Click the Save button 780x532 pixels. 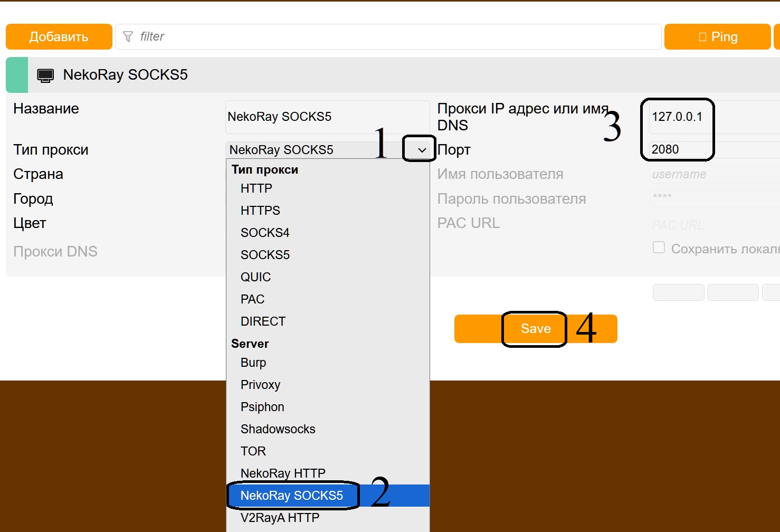[x=536, y=329]
